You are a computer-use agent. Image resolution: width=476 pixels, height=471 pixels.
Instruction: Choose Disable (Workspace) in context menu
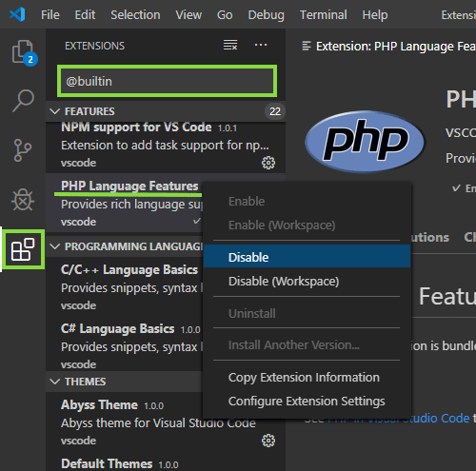coord(307,282)
